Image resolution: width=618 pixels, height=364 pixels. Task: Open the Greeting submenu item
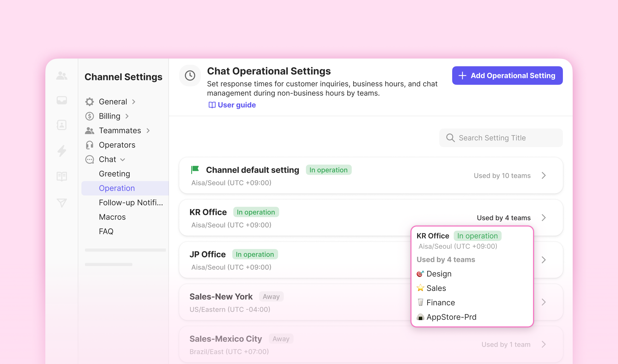click(115, 174)
